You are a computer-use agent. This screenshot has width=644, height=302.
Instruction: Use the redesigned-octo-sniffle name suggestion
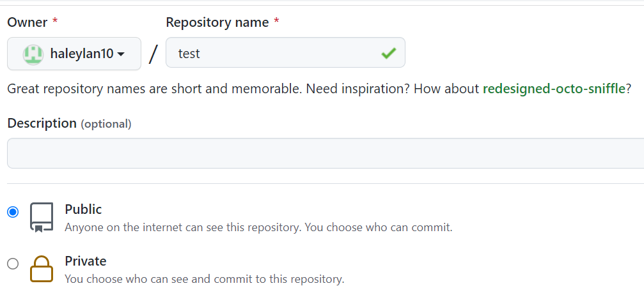coord(553,89)
